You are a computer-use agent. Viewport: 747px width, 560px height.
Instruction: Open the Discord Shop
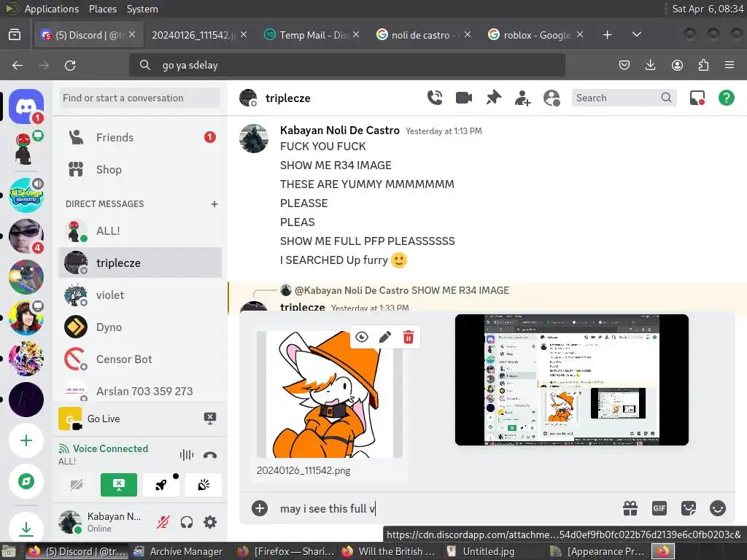(140, 169)
